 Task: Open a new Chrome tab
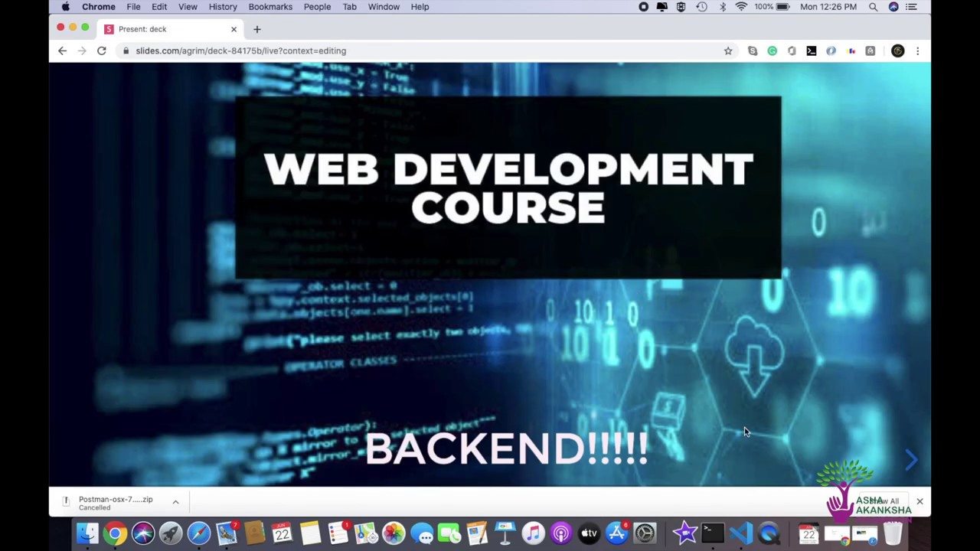tap(257, 29)
